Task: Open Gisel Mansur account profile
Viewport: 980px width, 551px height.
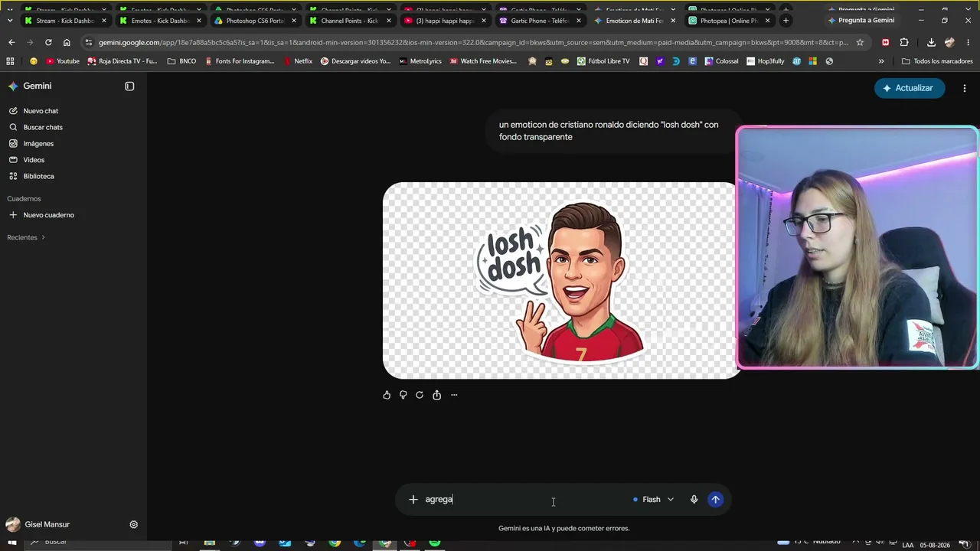Action: [x=38, y=524]
